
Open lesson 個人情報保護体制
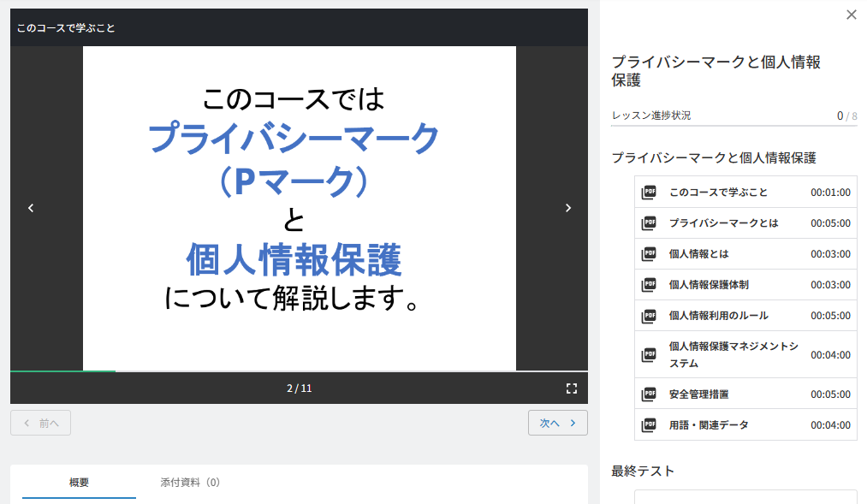pos(746,285)
